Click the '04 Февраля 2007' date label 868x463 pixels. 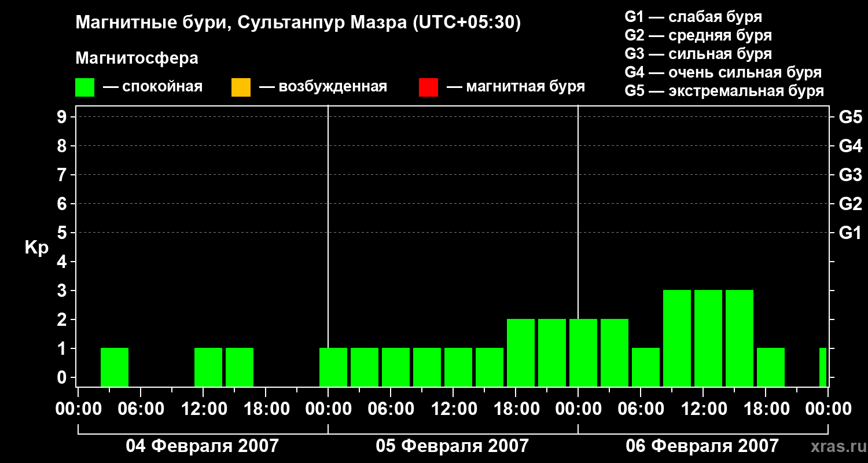pos(203,446)
